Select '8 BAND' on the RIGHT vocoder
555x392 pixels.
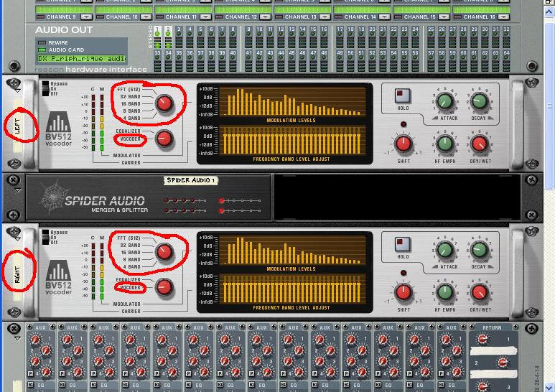point(131,259)
